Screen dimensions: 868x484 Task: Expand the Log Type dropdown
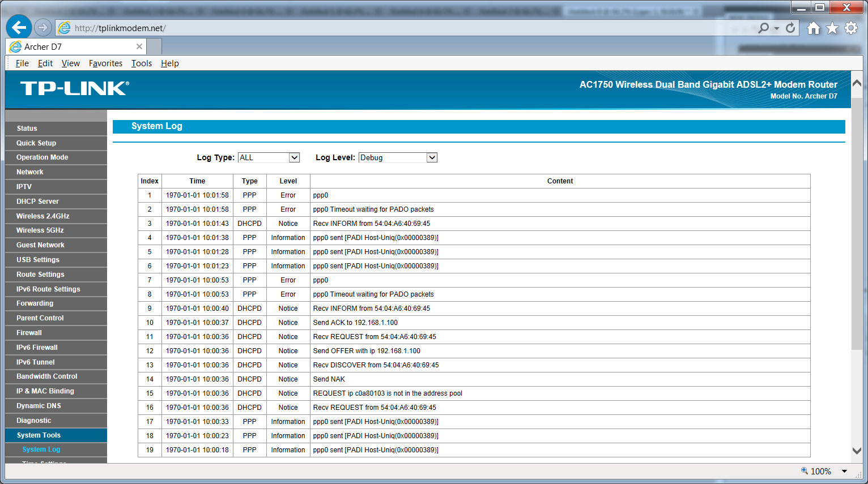point(294,157)
